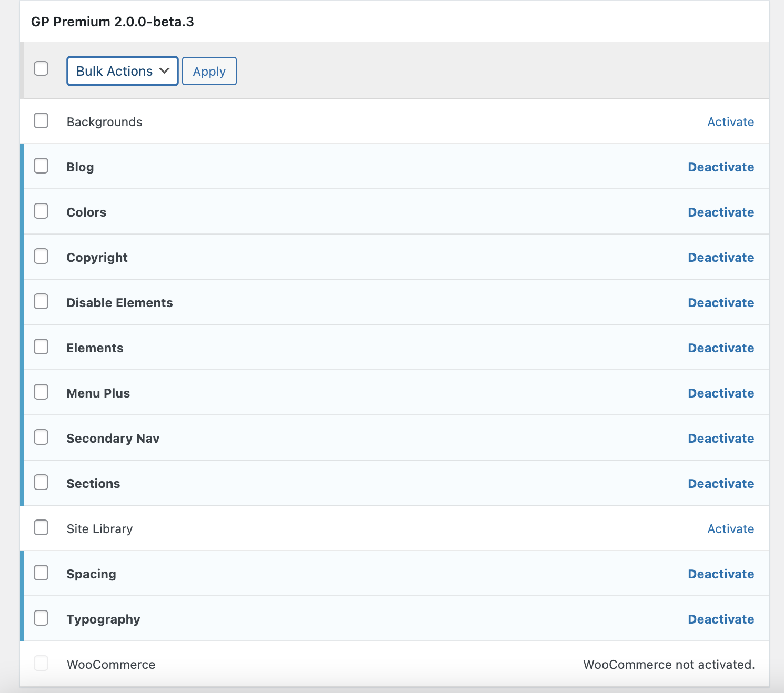
Task: Check the Typography module checkbox
Action: 41,618
